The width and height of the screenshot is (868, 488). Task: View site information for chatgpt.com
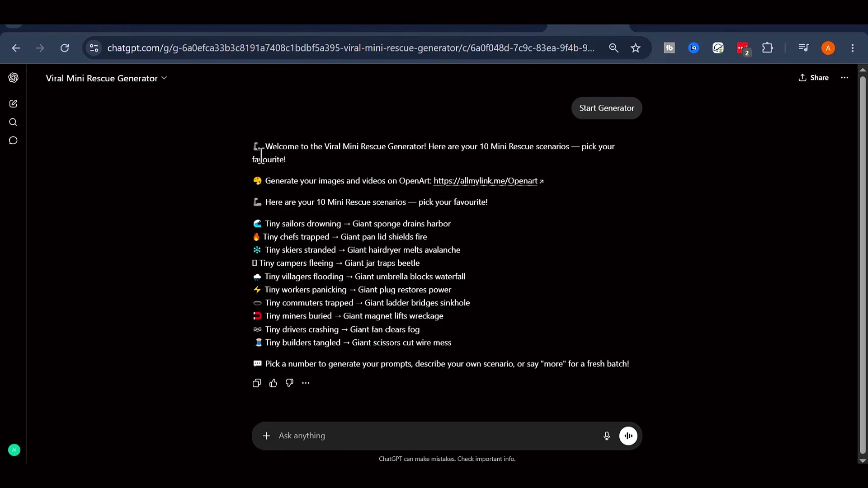[x=94, y=48]
